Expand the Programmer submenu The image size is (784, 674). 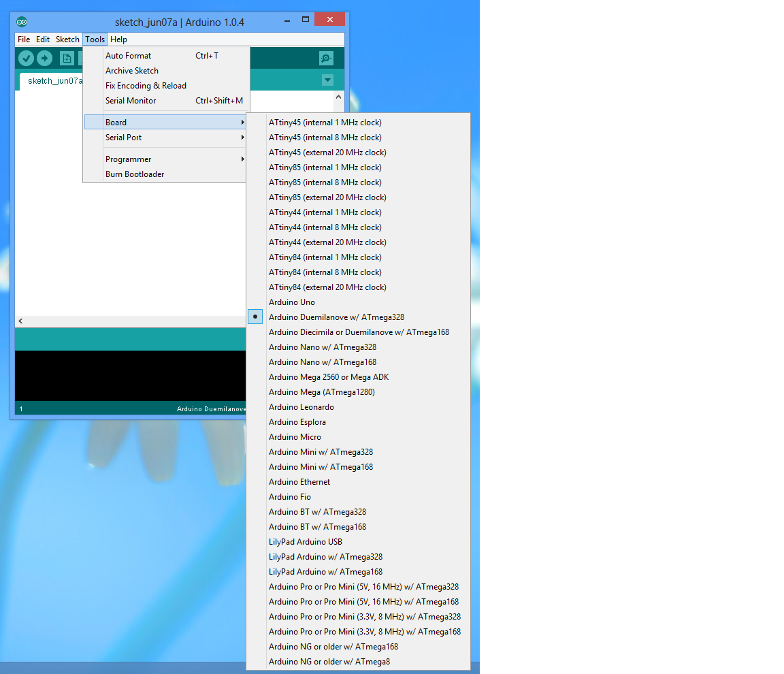(165, 159)
